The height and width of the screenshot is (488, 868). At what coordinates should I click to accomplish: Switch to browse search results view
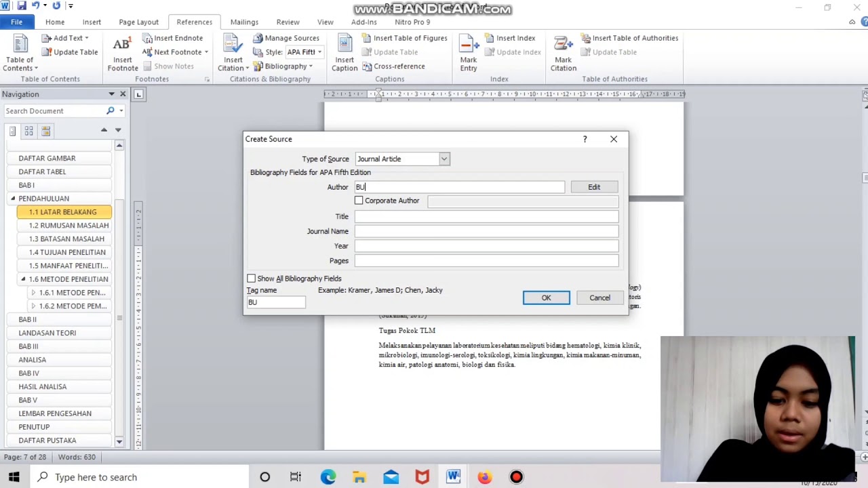coord(45,131)
